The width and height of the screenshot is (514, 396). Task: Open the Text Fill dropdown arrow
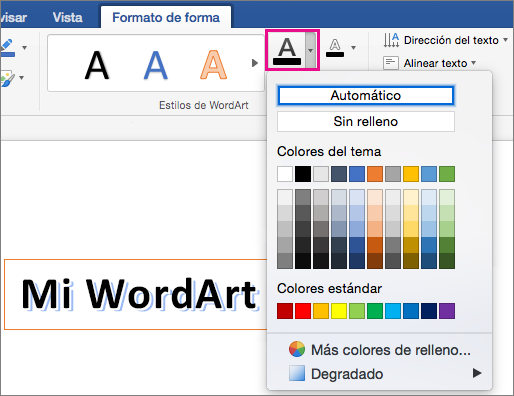click(x=311, y=51)
